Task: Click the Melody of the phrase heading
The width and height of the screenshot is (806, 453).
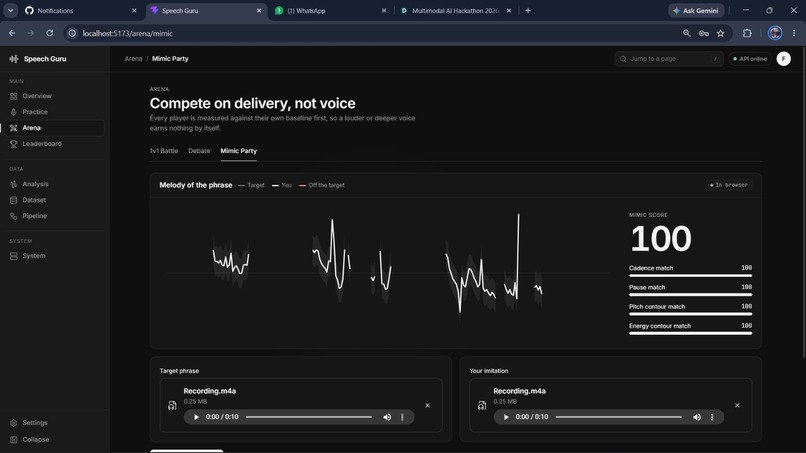Action: [x=196, y=185]
